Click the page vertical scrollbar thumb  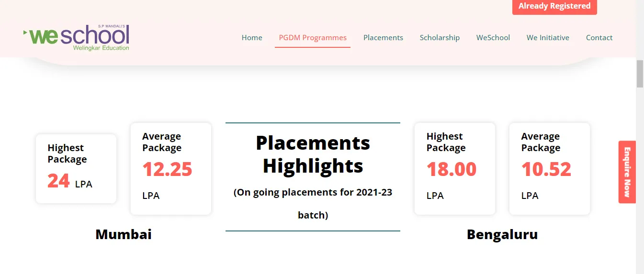(640, 74)
